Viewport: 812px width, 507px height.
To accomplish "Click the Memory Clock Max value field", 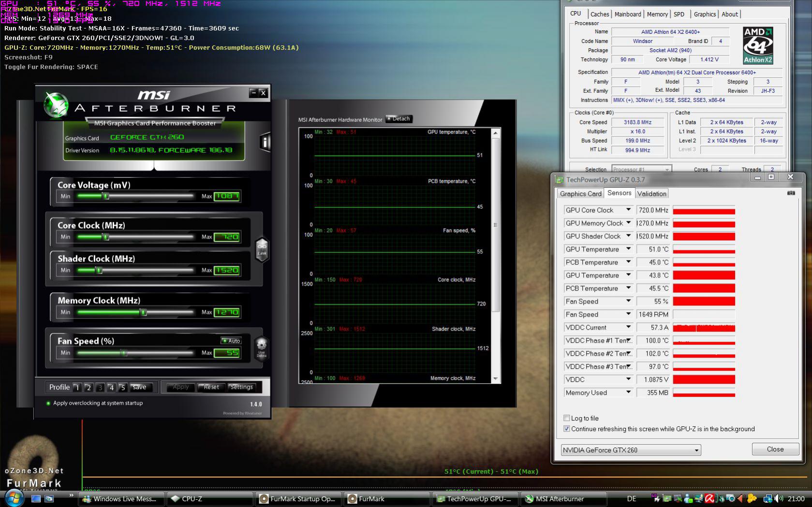I will pyautogui.click(x=227, y=312).
